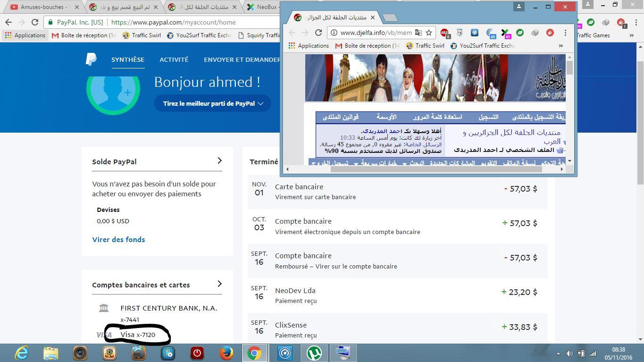The width and height of the screenshot is (644, 362).
Task: Click green leaf extension icon in PayPal window
Action: coord(591,22)
